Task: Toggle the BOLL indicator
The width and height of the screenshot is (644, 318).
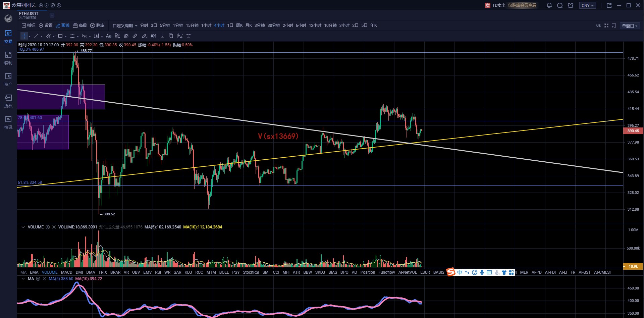Action: coord(224,272)
